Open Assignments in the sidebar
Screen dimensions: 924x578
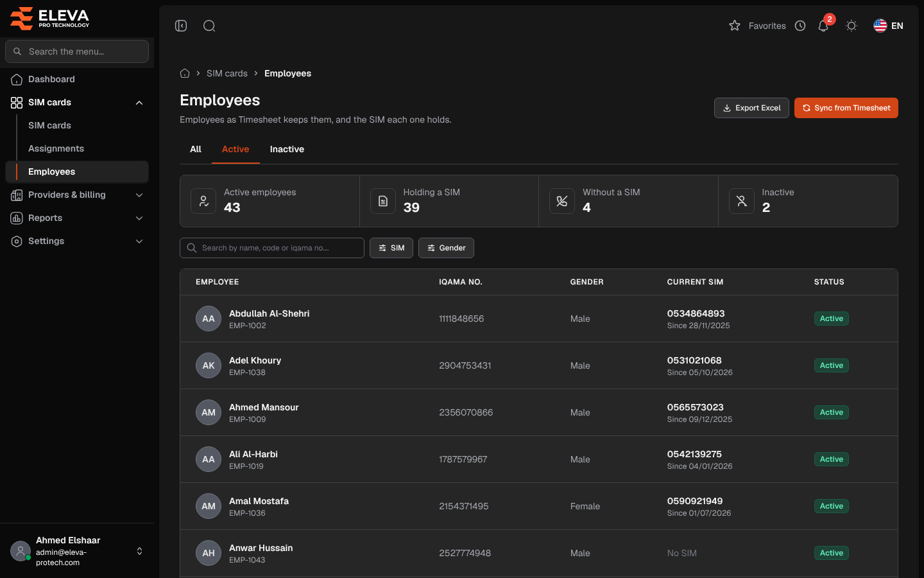click(x=56, y=148)
